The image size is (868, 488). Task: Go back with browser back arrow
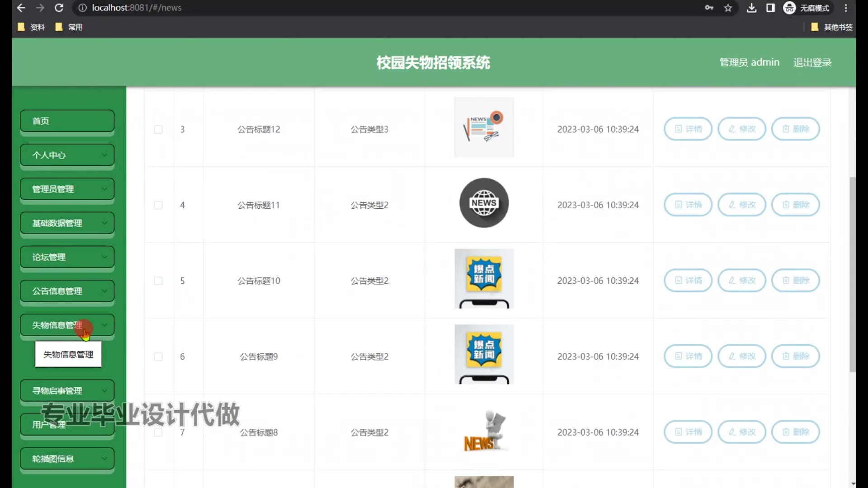tap(21, 8)
